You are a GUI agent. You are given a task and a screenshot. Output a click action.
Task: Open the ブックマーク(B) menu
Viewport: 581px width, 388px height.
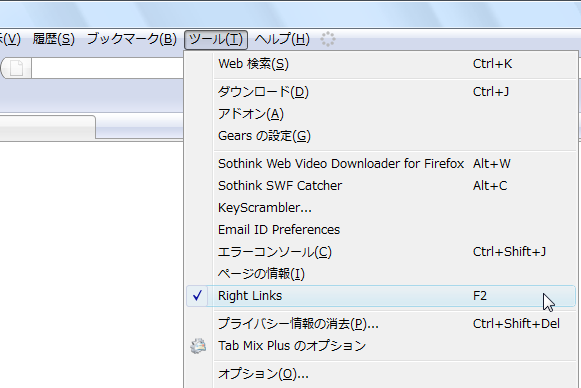132,39
